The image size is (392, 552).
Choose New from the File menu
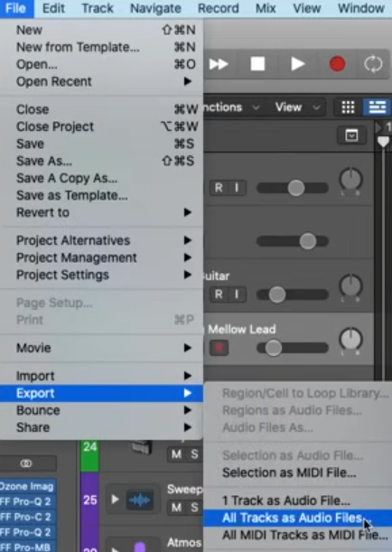click(x=101, y=30)
